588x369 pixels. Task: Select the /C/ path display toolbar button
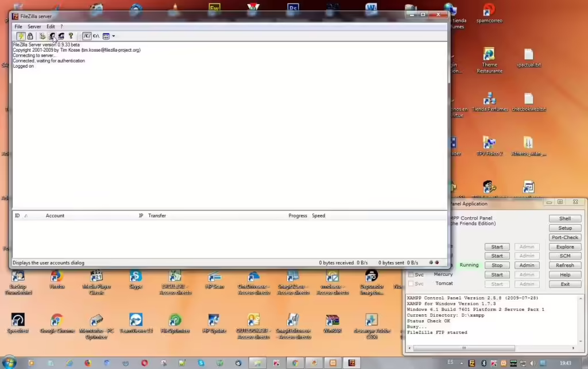click(x=87, y=36)
